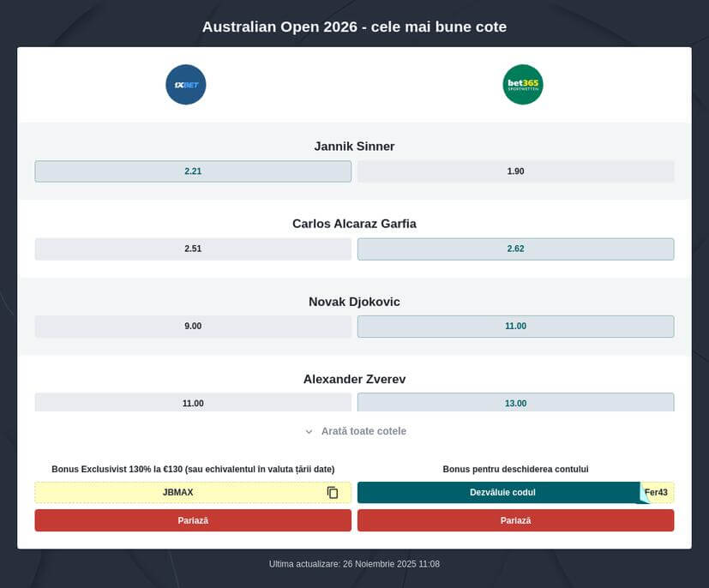This screenshot has width=709, height=588.
Task: Click the partially hidden Fer43 code
Action: pos(658,493)
